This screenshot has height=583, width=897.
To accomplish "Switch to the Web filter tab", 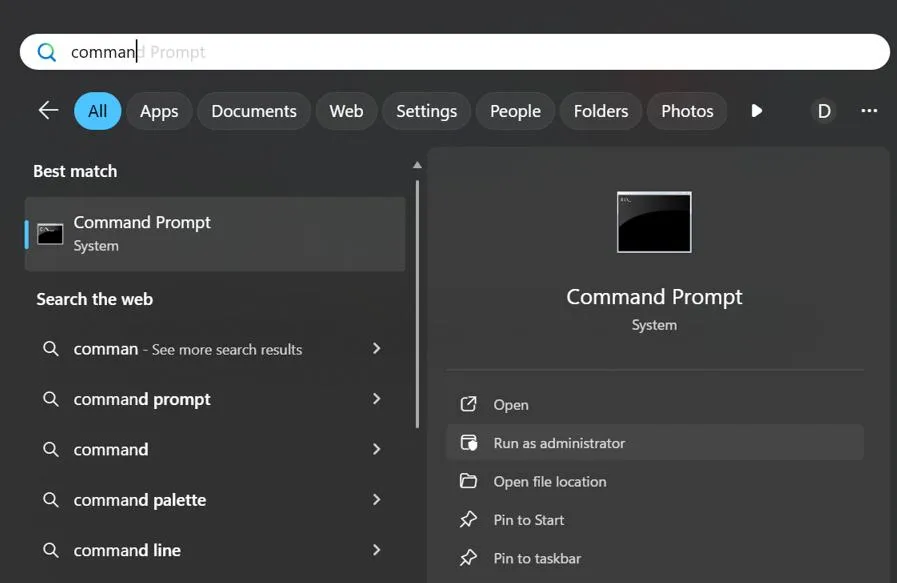I will (346, 111).
